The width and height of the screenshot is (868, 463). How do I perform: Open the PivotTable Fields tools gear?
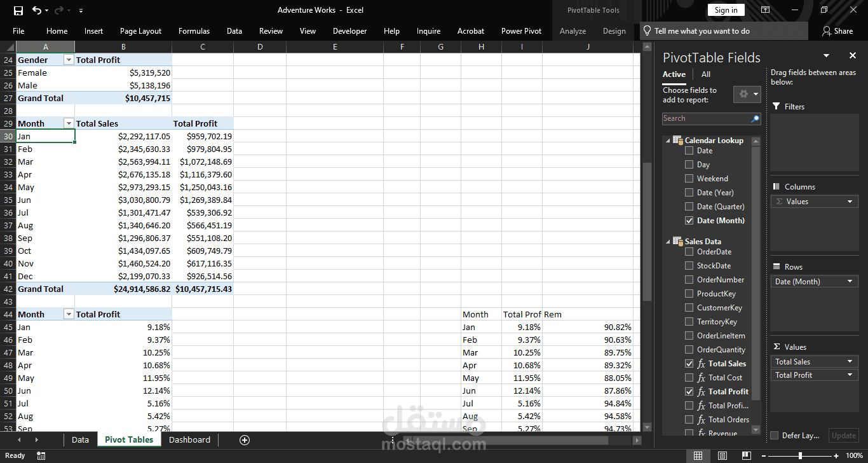747,94
